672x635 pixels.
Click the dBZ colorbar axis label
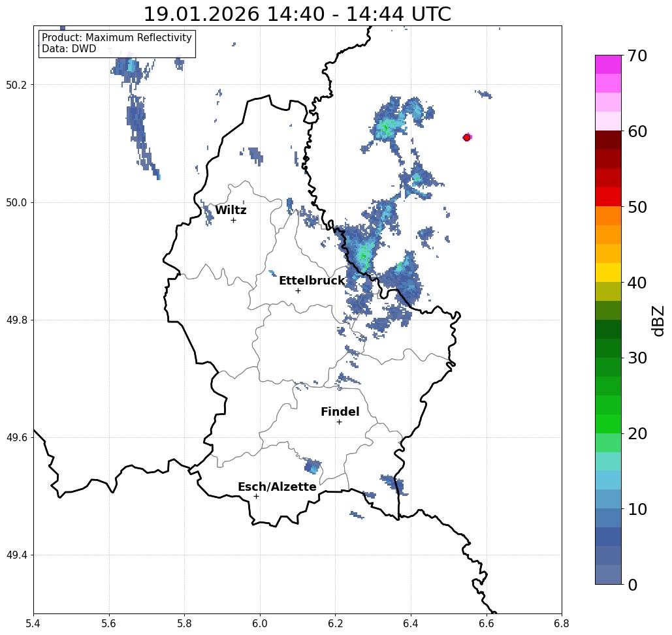(658, 320)
